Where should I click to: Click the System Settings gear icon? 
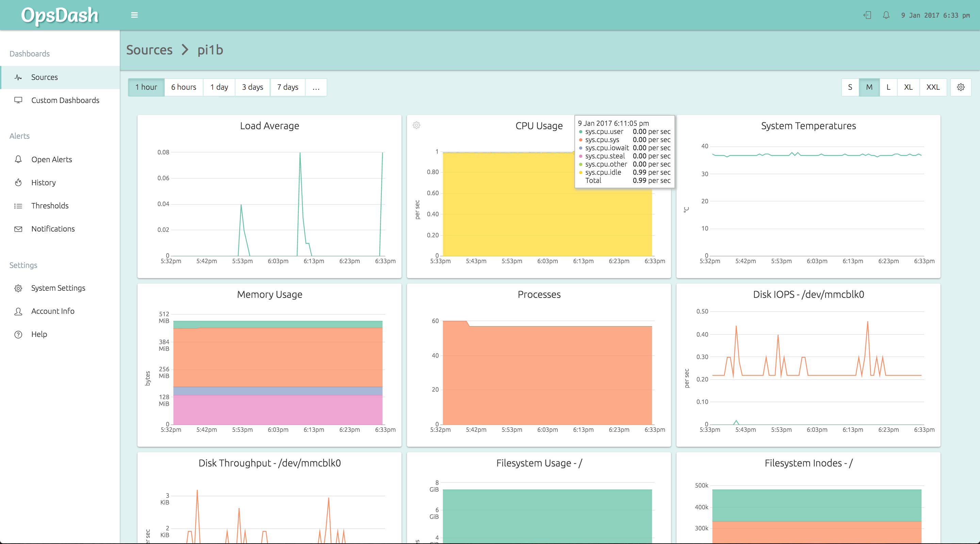click(18, 288)
